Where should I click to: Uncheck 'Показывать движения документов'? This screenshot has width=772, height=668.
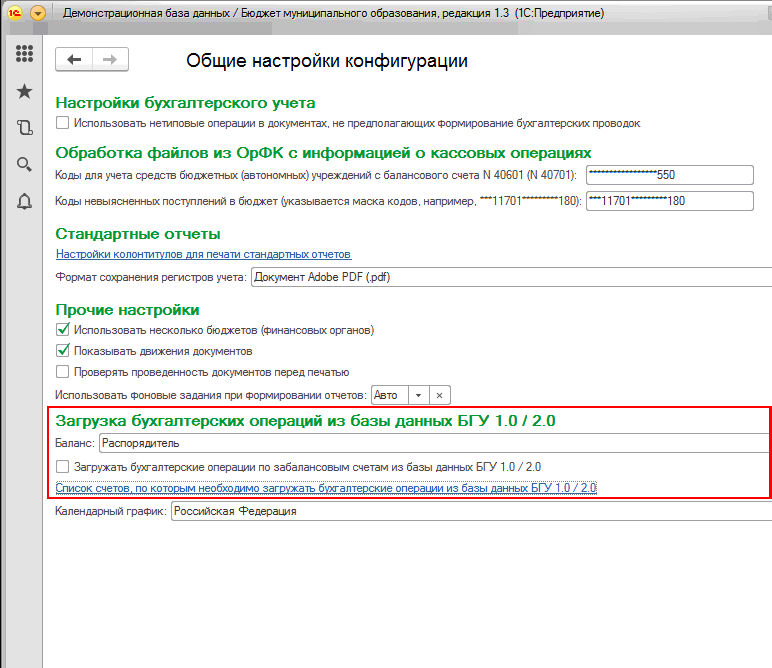tap(63, 351)
